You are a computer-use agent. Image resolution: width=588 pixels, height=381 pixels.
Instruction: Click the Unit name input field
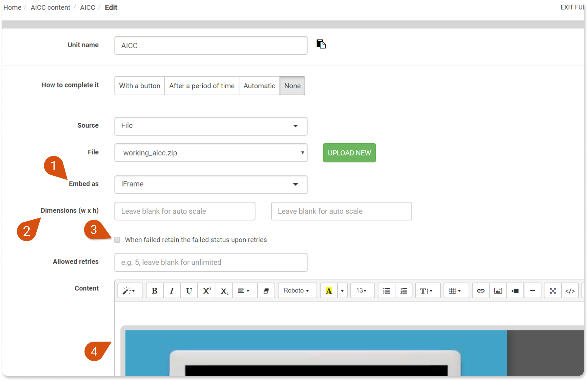point(211,46)
